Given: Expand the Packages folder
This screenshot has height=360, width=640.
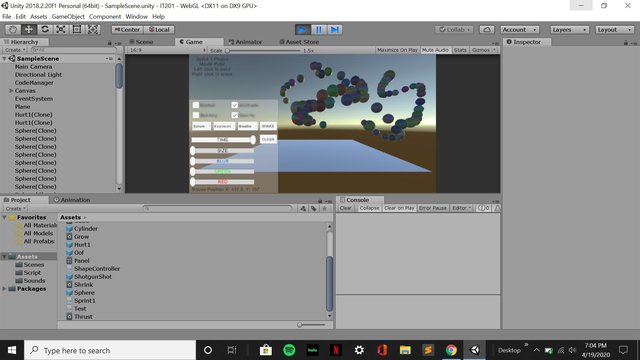Looking at the screenshot, I should 4,289.
